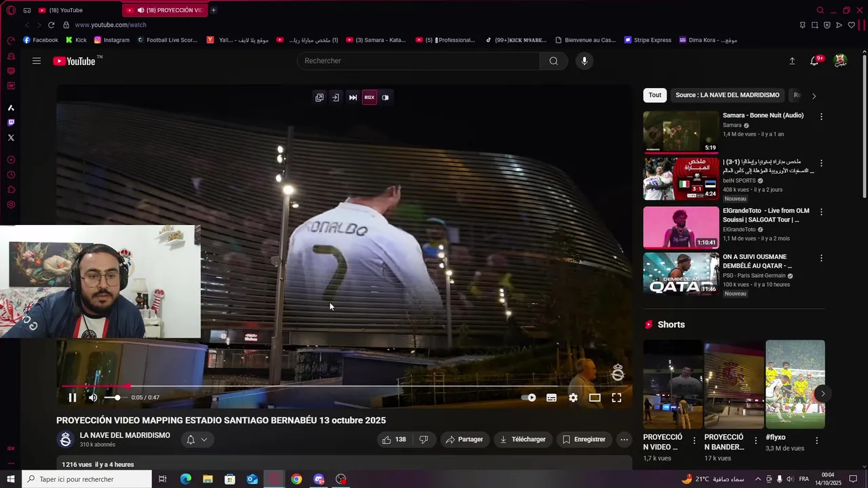868x488 pixels.
Task: Click the channel avatar below the video
Action: [66, 440]
